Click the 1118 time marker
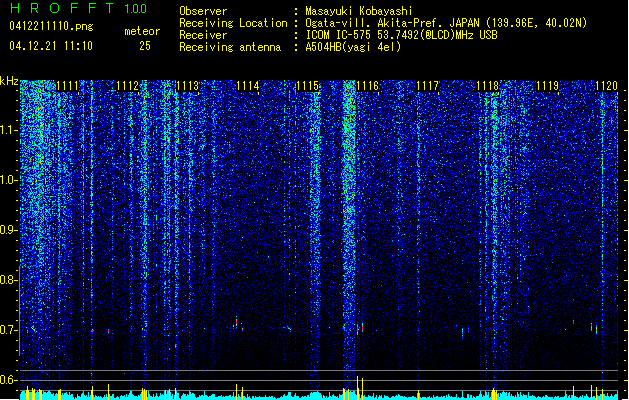This screenshot has width=629, height=400. (x=488, y=86)
